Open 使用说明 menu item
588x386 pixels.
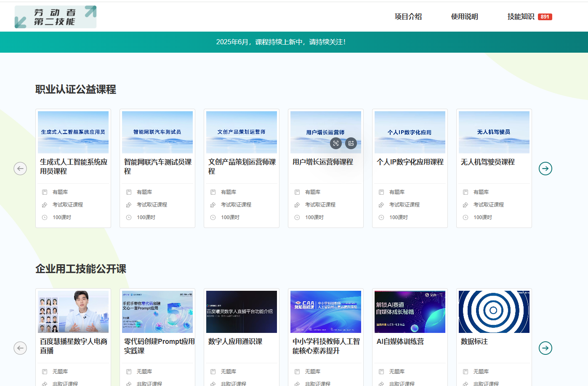(x=464, y=17)
